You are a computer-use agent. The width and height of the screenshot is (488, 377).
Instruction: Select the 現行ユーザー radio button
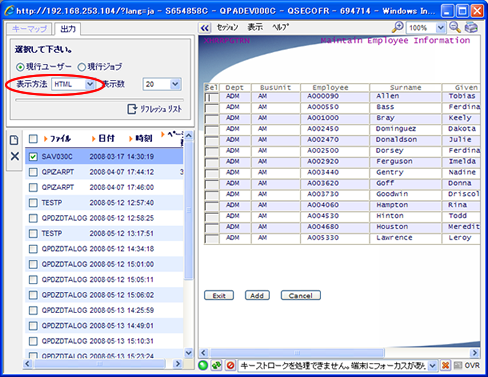click(x=20, y=67)
